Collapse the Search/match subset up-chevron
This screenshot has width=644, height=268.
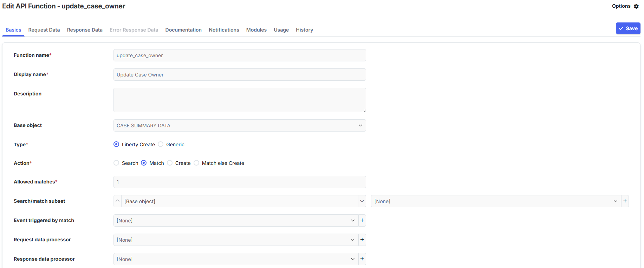(117, 201)
